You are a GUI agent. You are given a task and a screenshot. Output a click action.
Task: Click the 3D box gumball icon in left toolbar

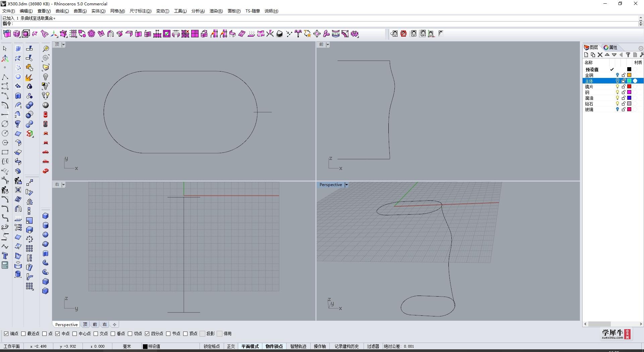[x=30, y=134]
